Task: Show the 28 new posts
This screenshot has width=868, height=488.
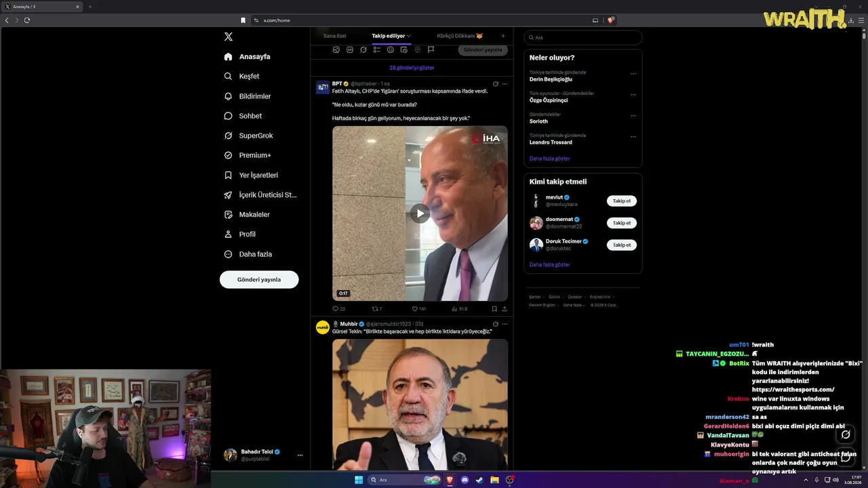Action: [x=412, y=68]
